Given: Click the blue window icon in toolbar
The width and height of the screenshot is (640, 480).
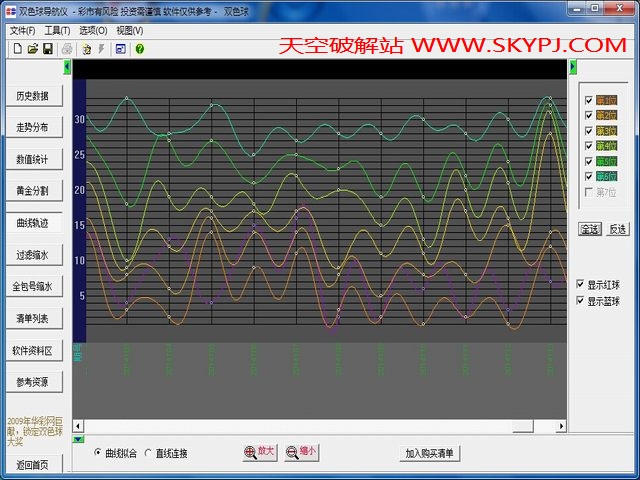Looking at the screenshot, I should 120,48.
